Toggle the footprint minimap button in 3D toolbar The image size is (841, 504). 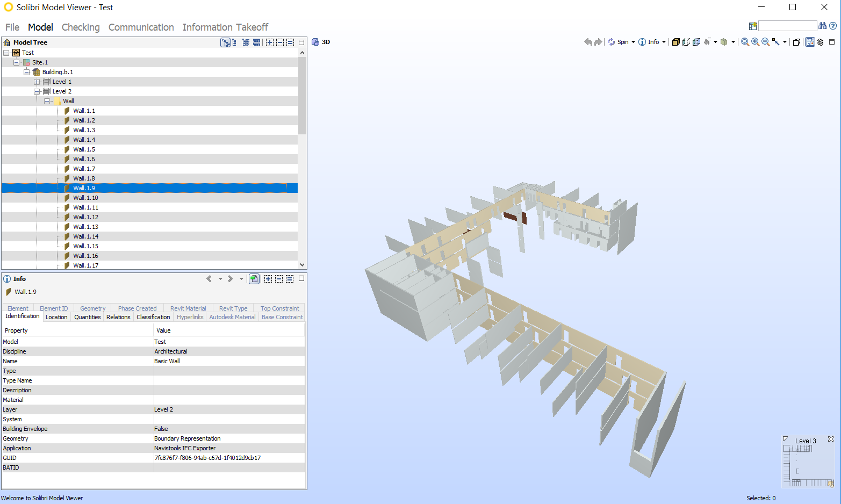(810, 41)
